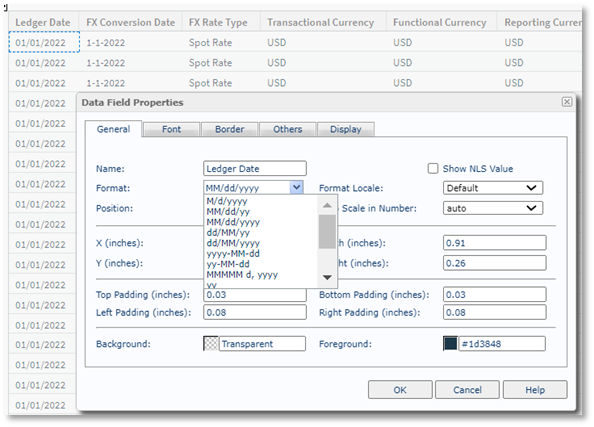Open the Format Locale dropdown
This screenshot has width=594, height=427.
coord(493,188)
